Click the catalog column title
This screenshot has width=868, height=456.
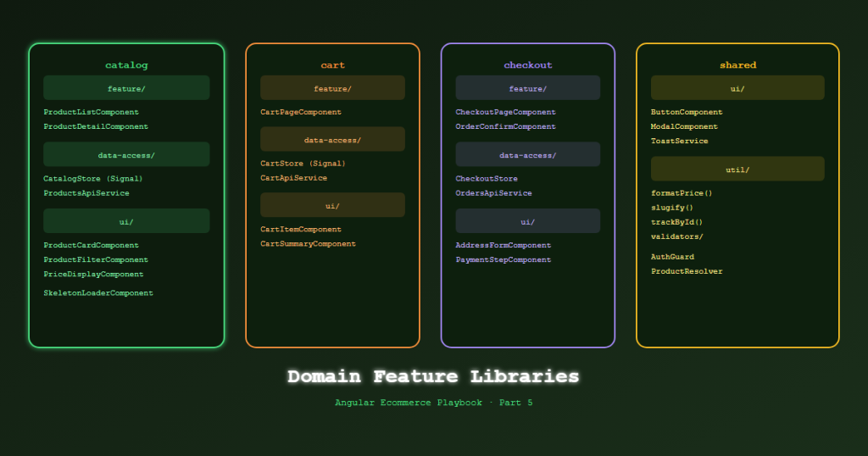point(126,65)
